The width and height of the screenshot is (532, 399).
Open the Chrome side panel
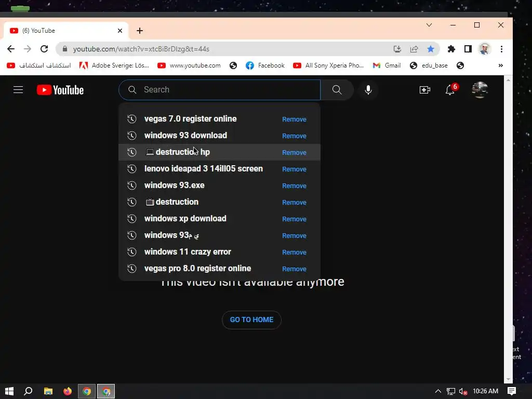coord(468,49)
